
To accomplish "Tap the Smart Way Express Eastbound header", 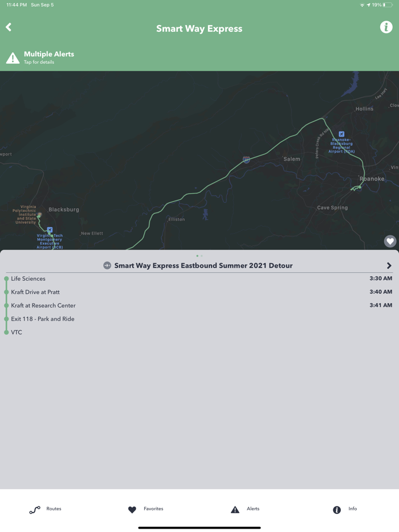I will pos(203,265).
